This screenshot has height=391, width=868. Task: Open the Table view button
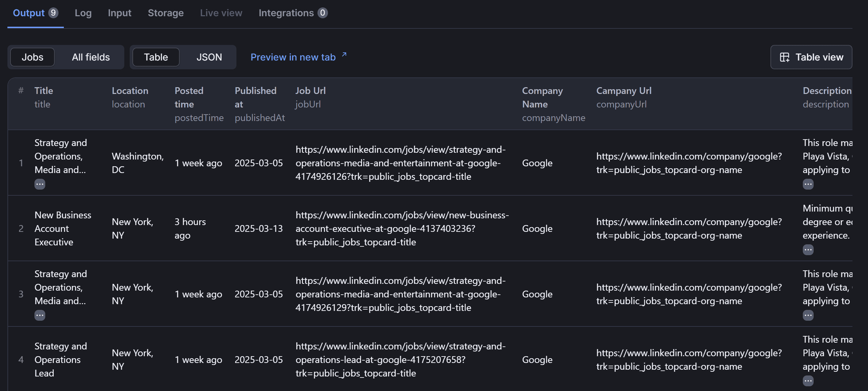tap(811, 57)
